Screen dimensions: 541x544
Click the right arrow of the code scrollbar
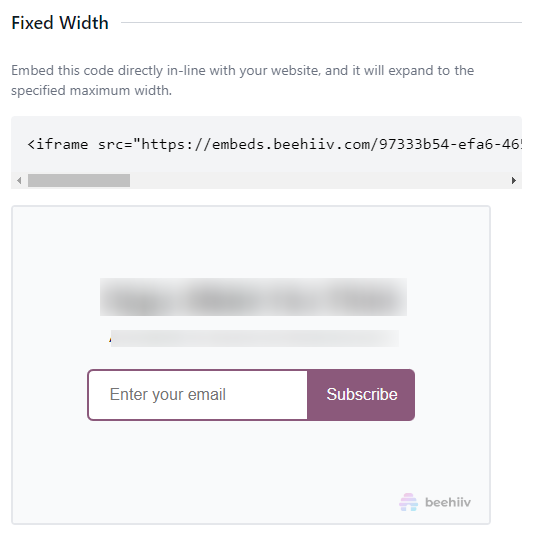coord(514,180)
